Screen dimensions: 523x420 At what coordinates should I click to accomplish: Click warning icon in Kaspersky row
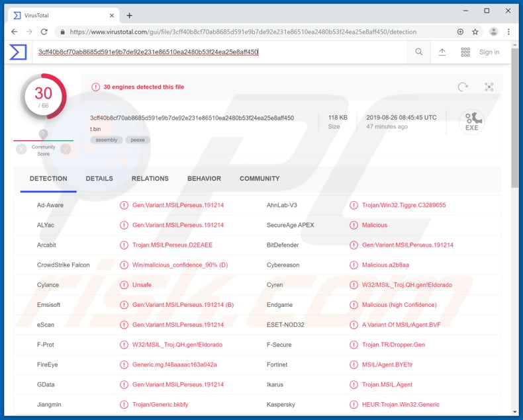[x=354, y=404]
